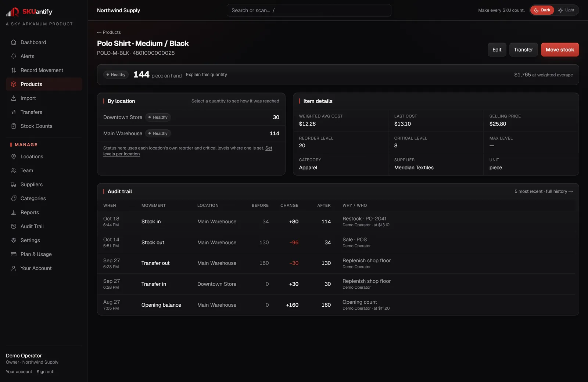The image size is (588, 382).
Task: Click the Categories tag icon
Action: click(x=14, y=198)
